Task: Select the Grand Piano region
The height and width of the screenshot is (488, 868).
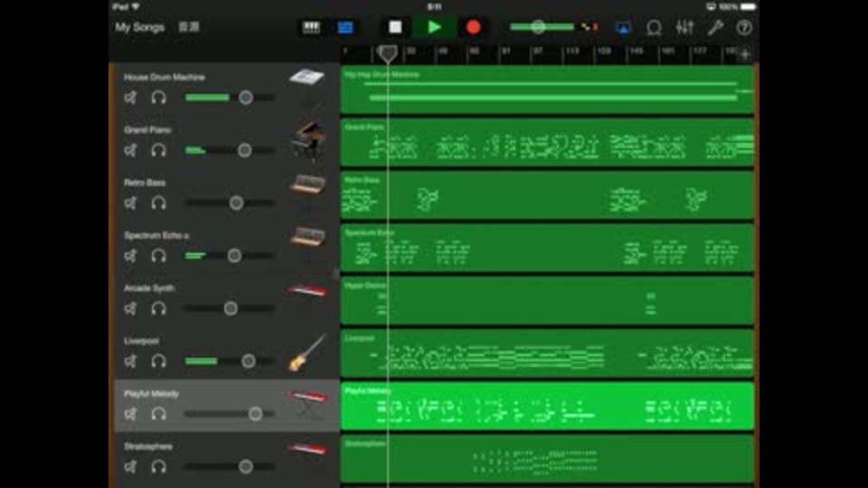Action: (548, 143)
